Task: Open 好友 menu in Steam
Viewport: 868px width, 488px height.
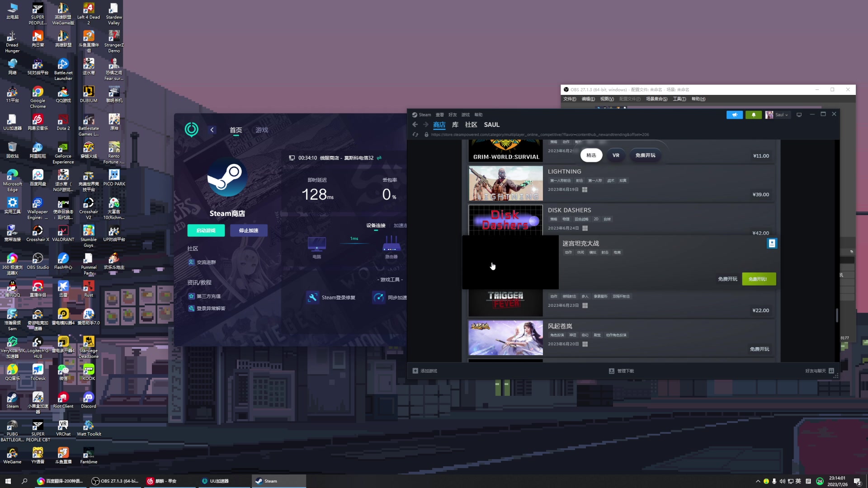Action: pyautogui.click(x=453, y=115)
